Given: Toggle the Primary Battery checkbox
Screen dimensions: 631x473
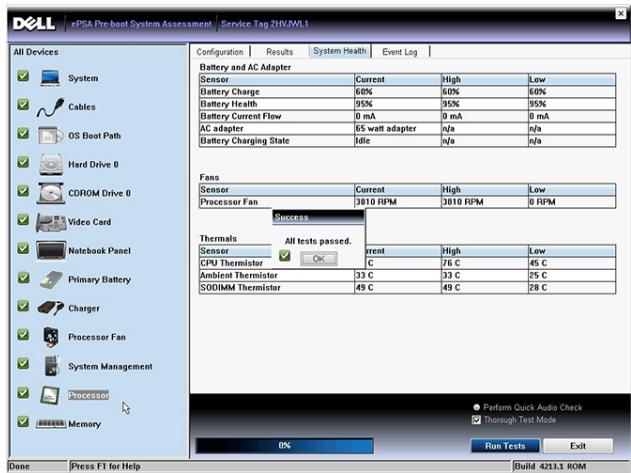Looking at the screenshot, I should [x=23, y=277].
